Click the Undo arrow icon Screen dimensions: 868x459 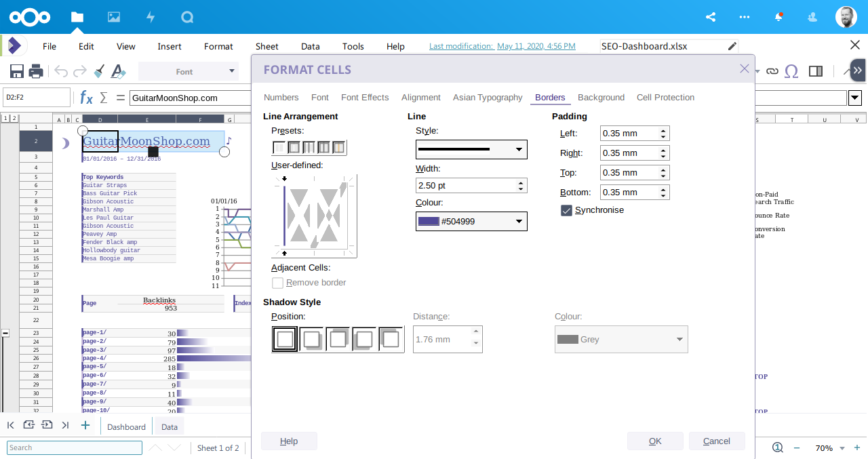[x=61, y=71]
